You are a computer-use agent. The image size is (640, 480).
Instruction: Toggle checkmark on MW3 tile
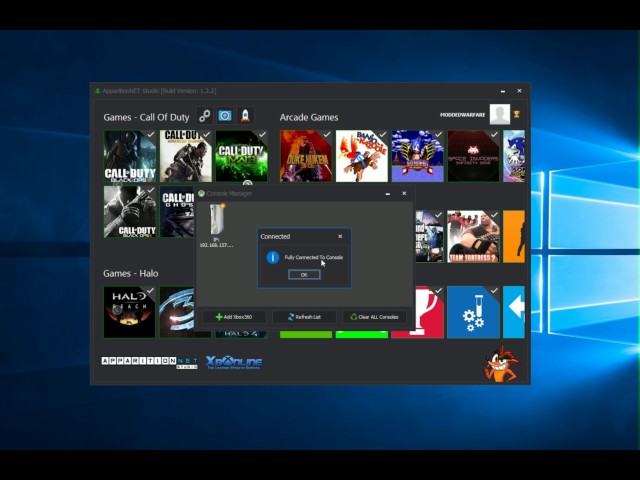tap(262, 134)
